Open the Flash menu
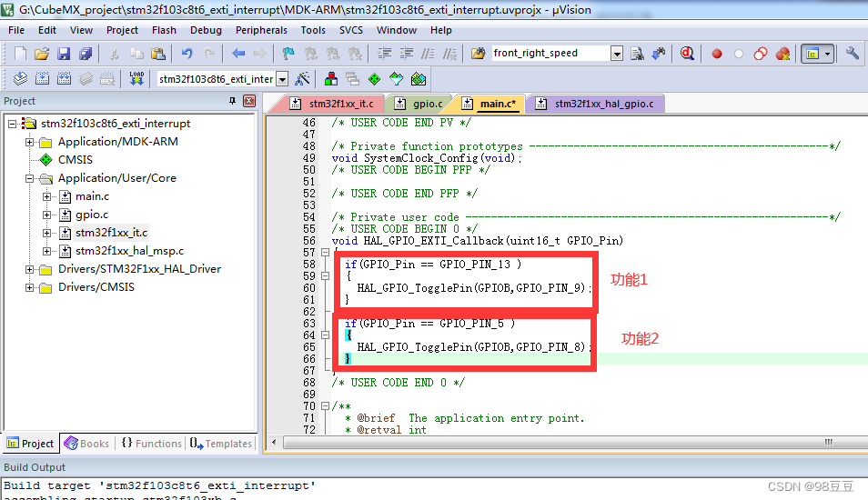Screen dimensions: 868x500 (164, 30)
